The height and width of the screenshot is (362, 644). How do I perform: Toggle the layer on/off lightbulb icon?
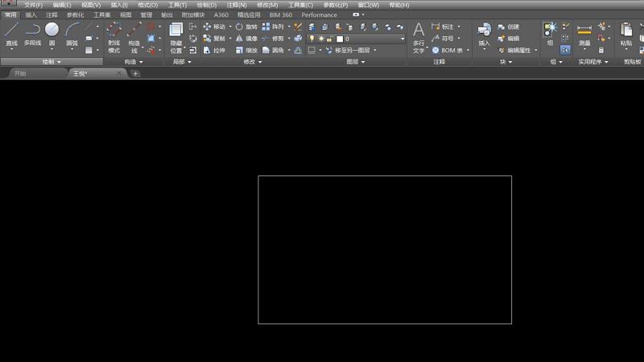312,39
